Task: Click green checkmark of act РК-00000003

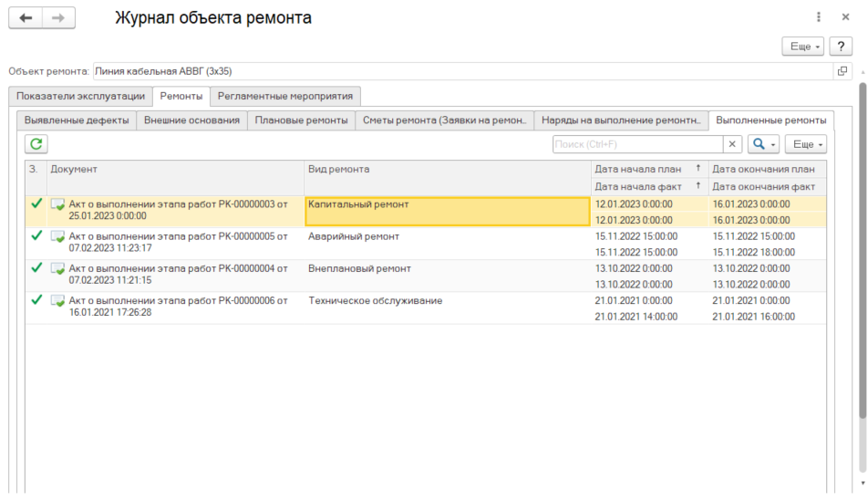Action: [x=36, y=204]
